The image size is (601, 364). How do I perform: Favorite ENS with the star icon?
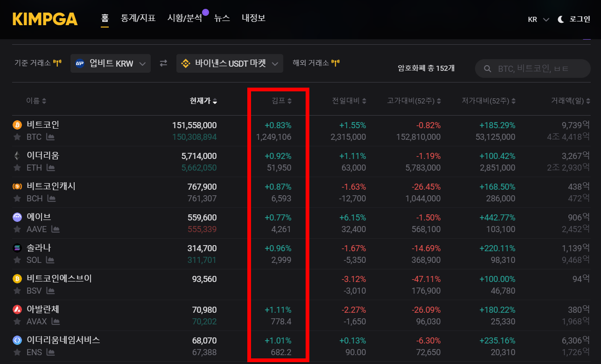point(17,352)
